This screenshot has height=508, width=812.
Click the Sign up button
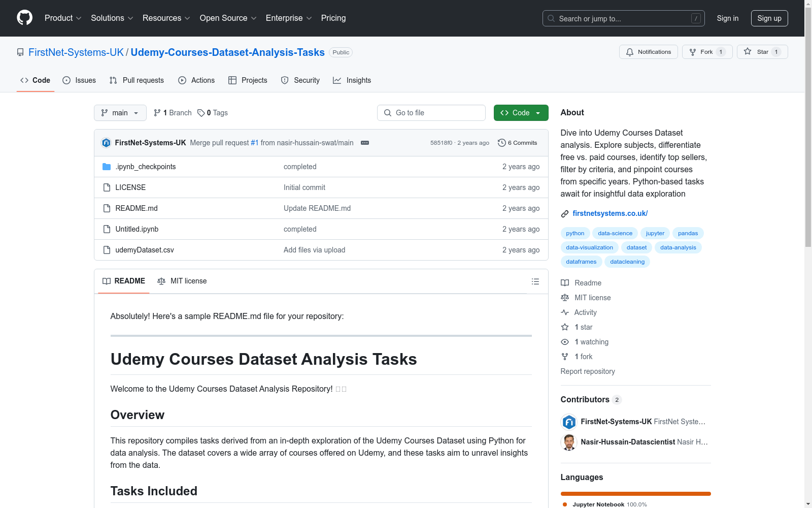point(769,18)
